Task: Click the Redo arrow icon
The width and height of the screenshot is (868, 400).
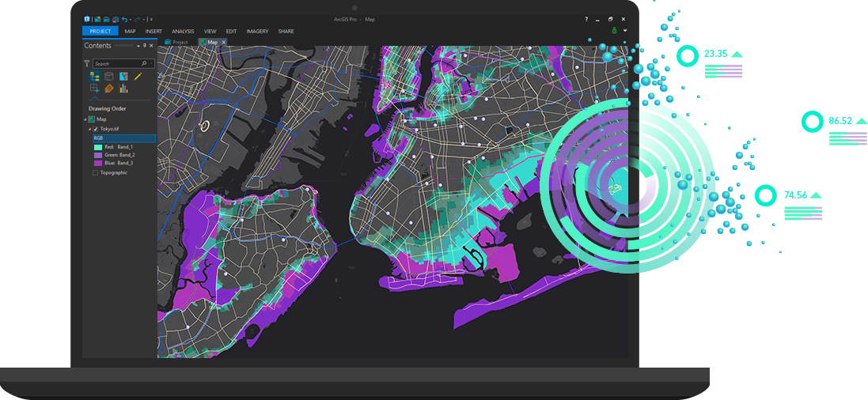Action: (138, 19)
